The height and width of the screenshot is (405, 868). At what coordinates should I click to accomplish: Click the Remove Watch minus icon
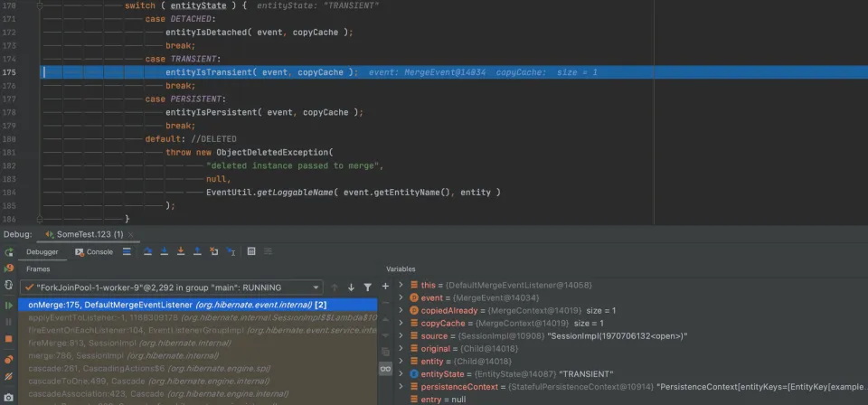385,303
